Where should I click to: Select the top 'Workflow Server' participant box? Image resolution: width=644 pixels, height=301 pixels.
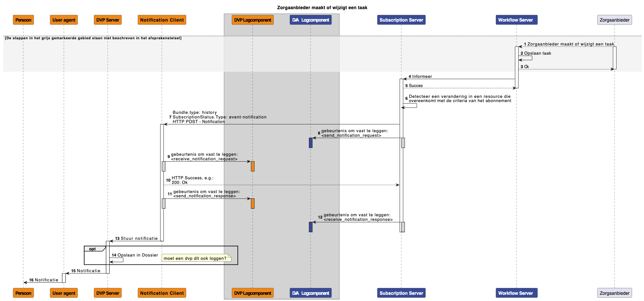pyautogui.click(x=517, y=20)
